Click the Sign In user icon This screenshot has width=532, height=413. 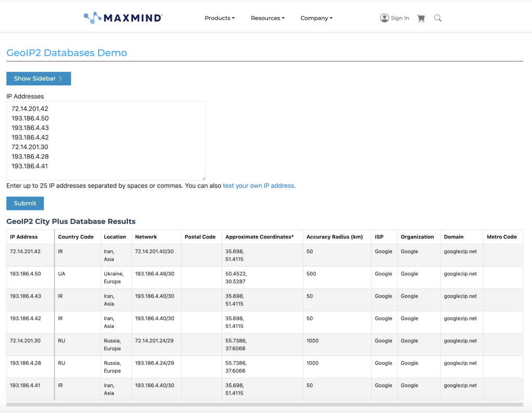tap(384, 18)
